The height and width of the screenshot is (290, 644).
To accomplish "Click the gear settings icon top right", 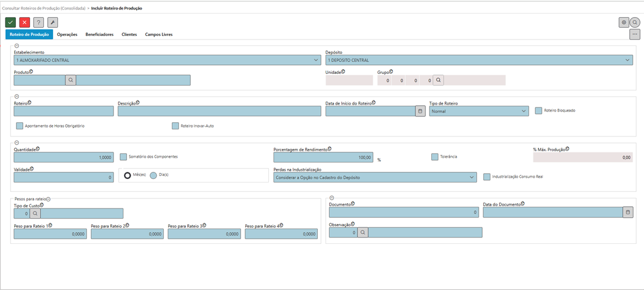I will 624,22.
